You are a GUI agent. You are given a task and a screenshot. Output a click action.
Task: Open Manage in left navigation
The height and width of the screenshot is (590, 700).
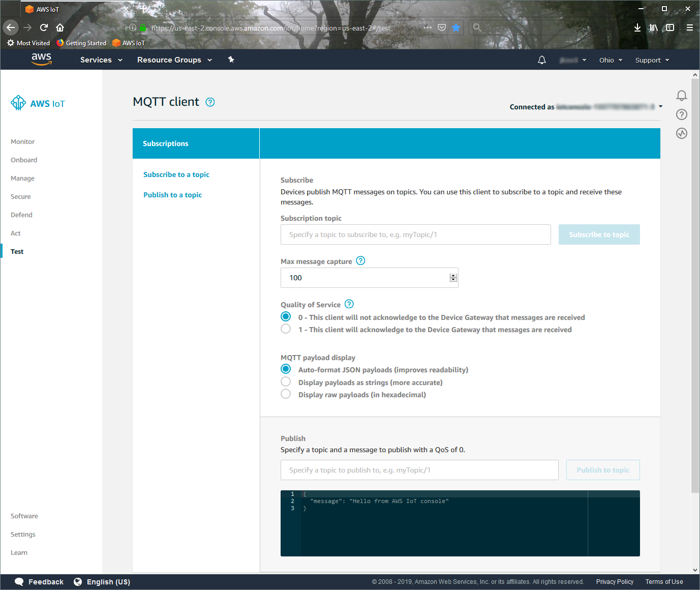[22, 178]
